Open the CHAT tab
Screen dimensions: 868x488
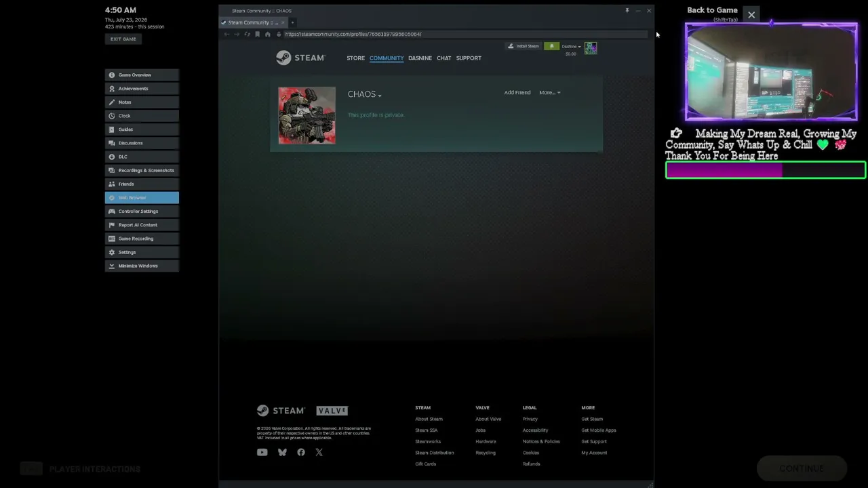(x=444, y=58)
